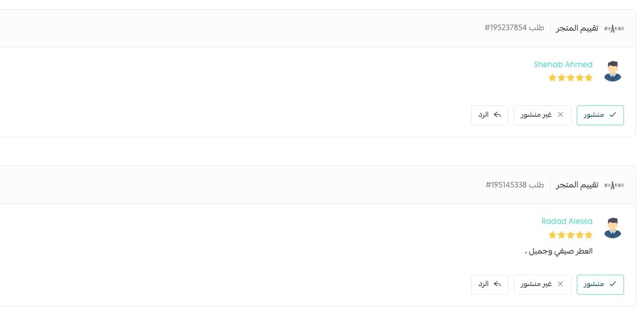Click Radad Alessa's avatar icon
The image size is (644, 314).
coord(613,228)
